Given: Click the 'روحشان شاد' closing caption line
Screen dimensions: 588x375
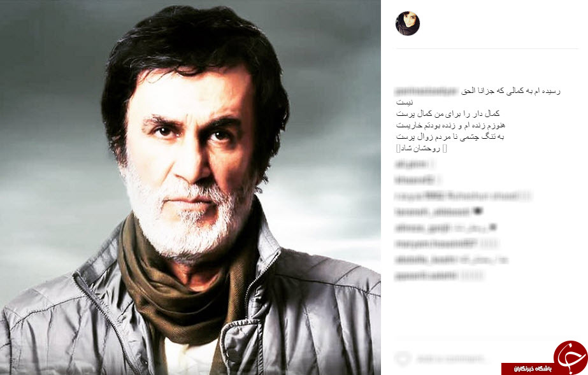Looking at the screenshot, I should pyautogui.click(x=422, y=148).
